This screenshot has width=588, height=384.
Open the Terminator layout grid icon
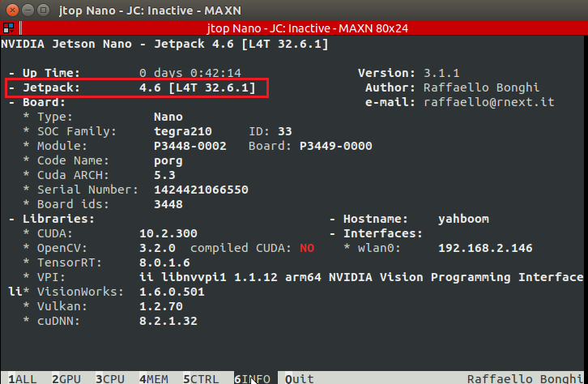tap(6, 27)
